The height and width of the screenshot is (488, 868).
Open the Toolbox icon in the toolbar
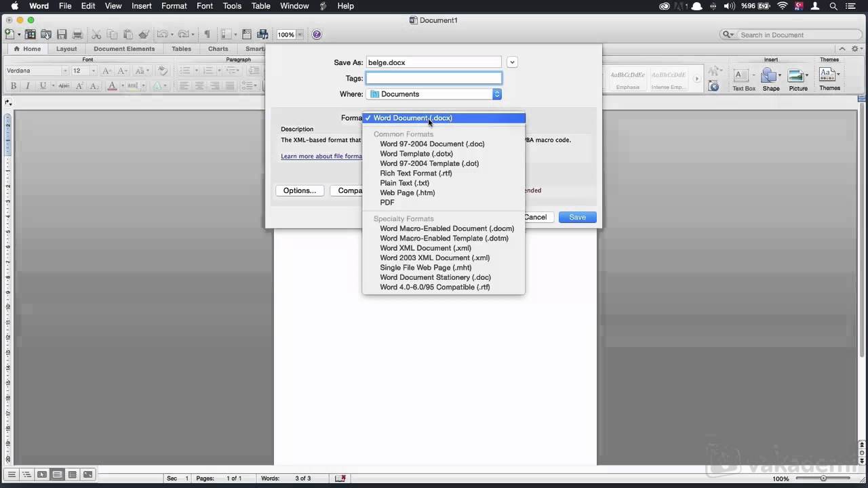point(247,34)
